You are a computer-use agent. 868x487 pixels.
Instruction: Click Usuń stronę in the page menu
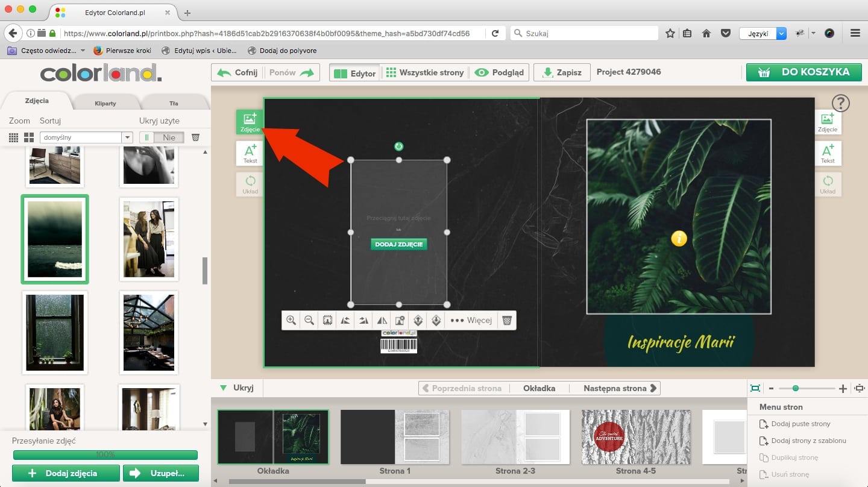point(784,474)
